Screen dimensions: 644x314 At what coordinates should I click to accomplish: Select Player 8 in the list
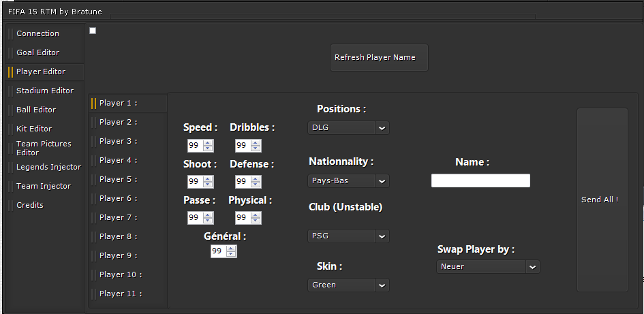[x=128, y=237]
